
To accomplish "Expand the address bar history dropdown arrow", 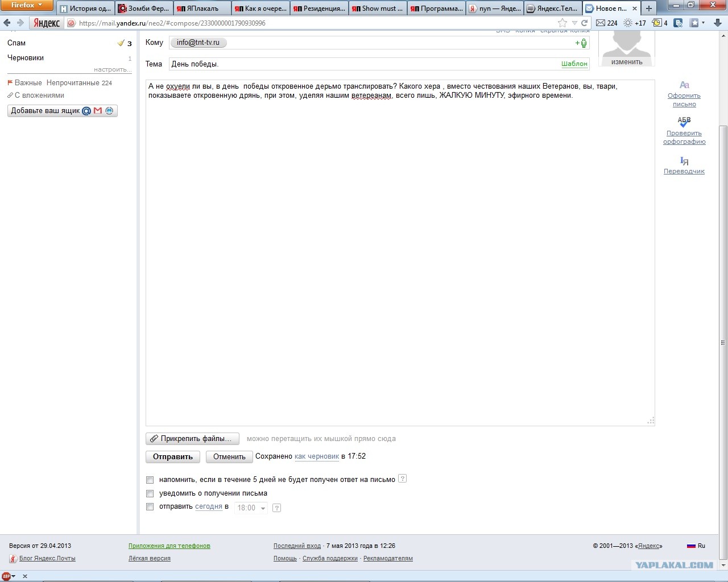I will 574,23.
